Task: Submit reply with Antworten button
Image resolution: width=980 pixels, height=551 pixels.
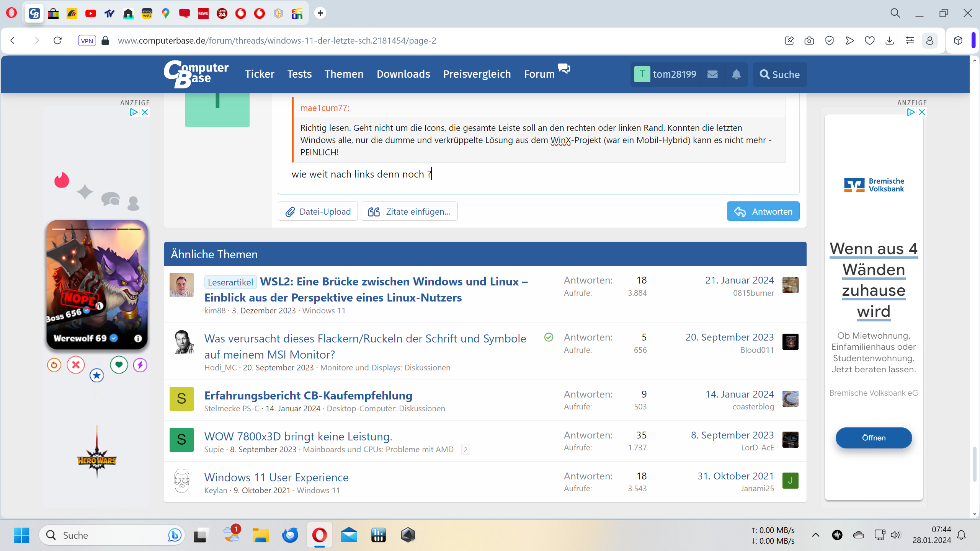Action: (x=763, y=212)
